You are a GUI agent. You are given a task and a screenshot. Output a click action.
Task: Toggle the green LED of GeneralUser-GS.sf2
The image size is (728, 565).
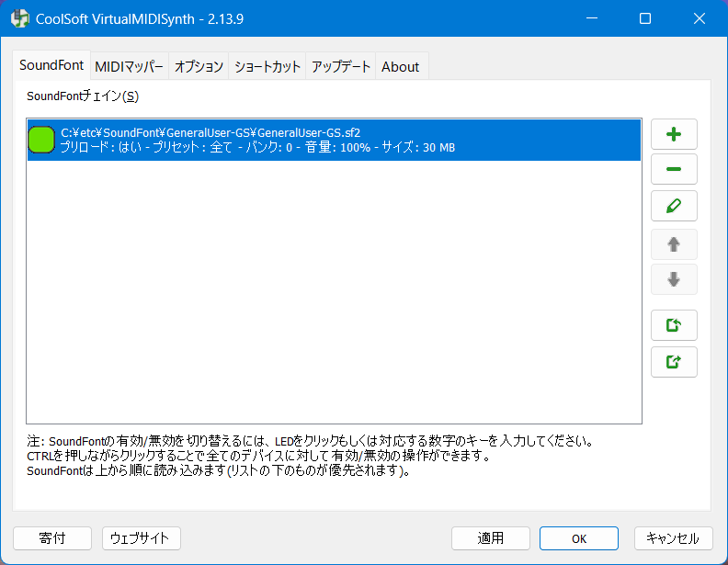[x=41, y=140]
